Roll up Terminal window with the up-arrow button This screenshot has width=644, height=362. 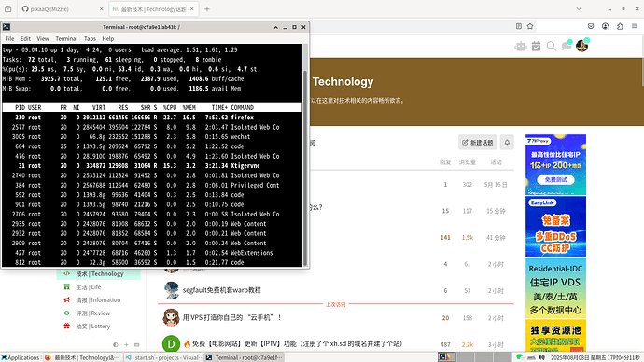275,27
